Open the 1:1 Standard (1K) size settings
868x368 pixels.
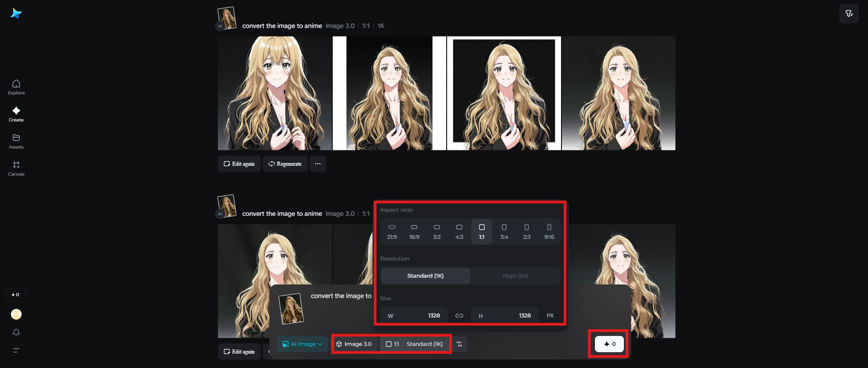[415, 344]
